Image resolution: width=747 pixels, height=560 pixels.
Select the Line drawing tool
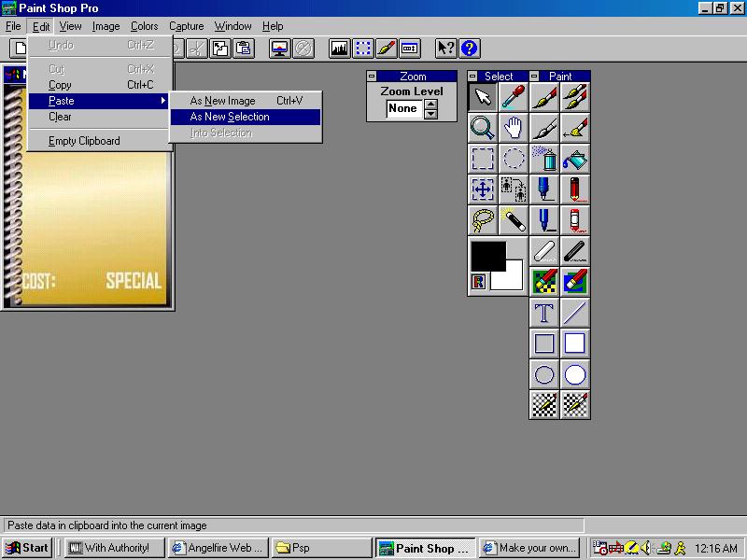click(x=575, y=313)
